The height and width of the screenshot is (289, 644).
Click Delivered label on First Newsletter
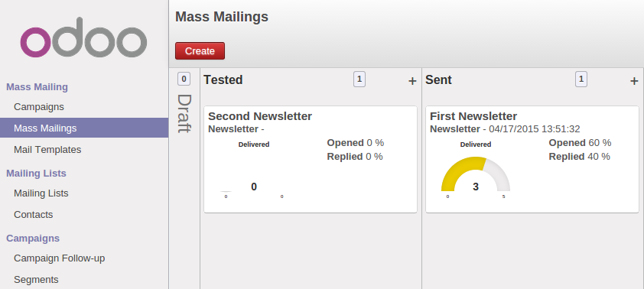[476, 144]
